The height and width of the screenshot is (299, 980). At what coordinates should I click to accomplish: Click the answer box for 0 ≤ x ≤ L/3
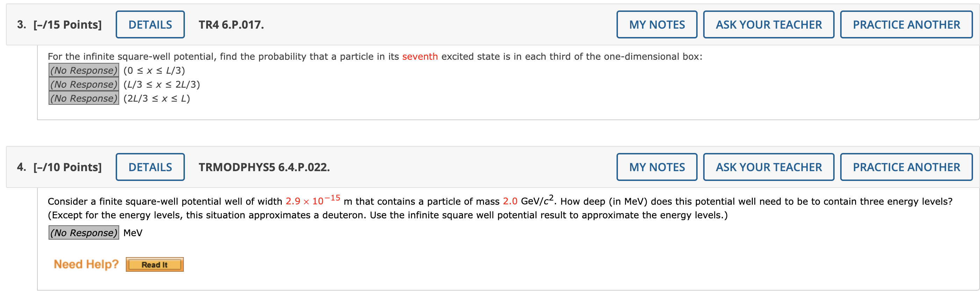[x=83, y=70]
